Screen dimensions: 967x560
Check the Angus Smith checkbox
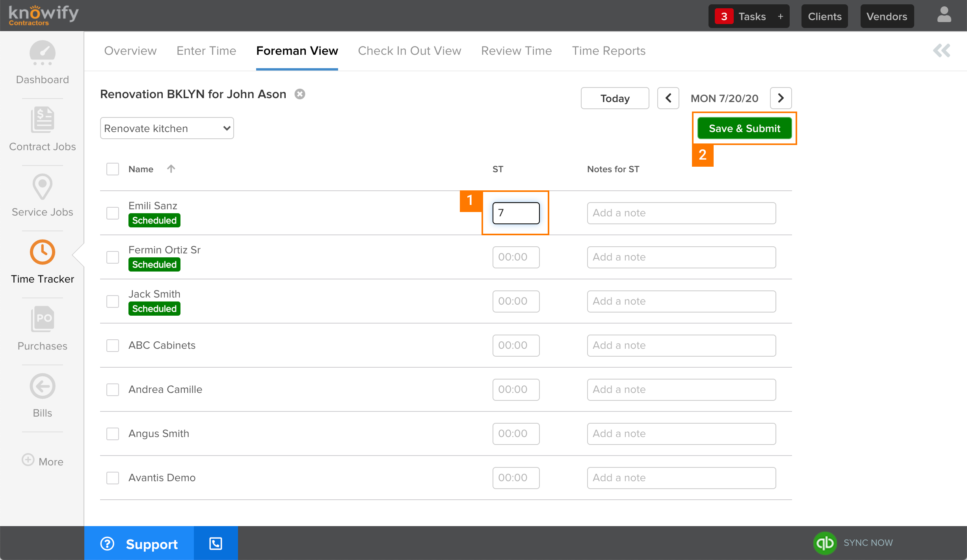point(113,434)
